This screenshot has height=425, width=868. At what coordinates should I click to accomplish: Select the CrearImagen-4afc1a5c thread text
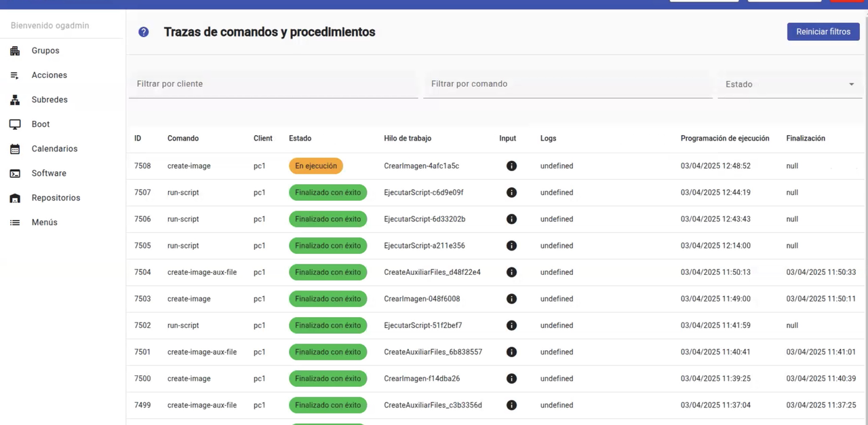pyautogui.click(x=422, y=166)
